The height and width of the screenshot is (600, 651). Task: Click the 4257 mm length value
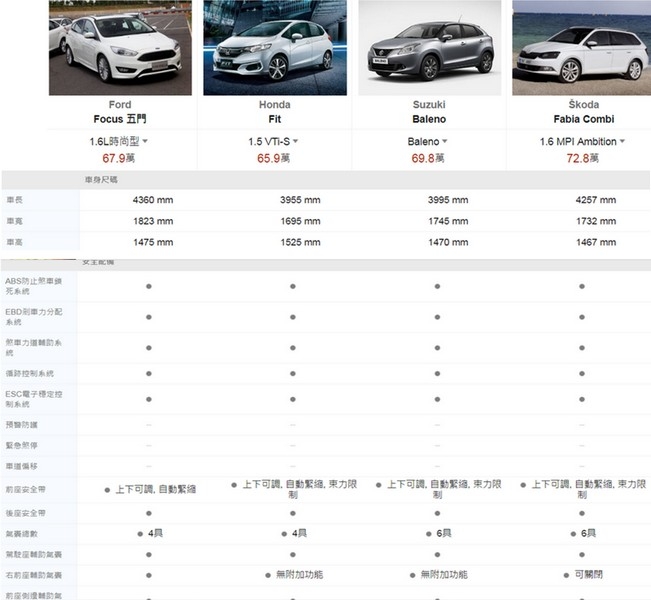[596, 200]
